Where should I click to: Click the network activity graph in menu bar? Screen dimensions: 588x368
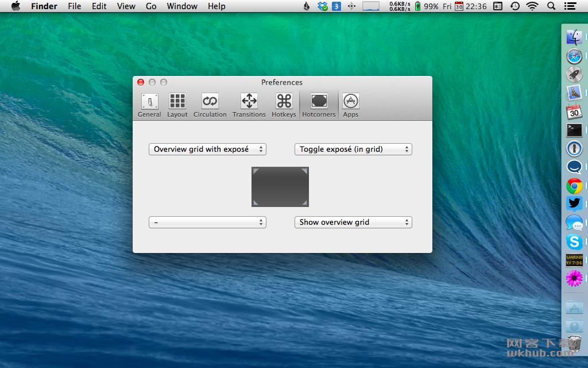[371, 6]
